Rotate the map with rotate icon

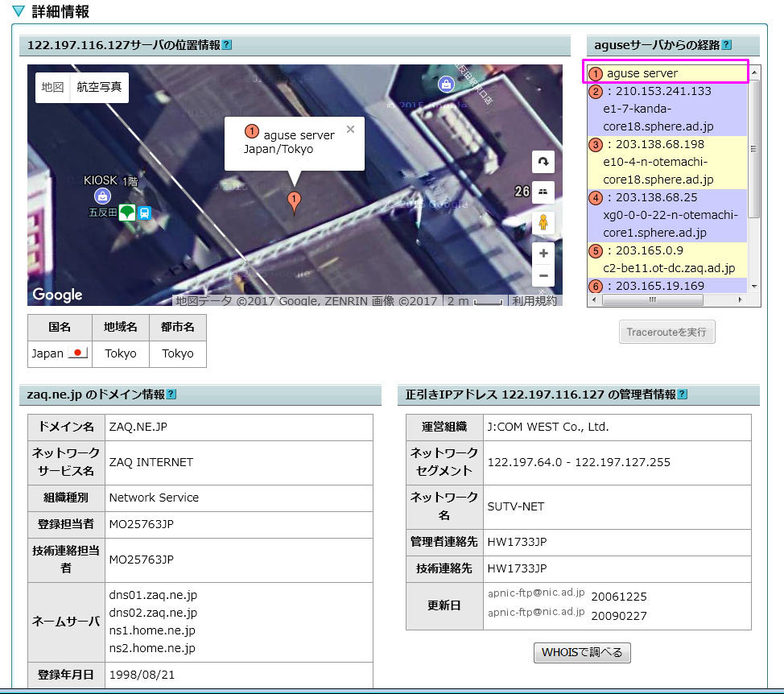click(x=543, y=162)
